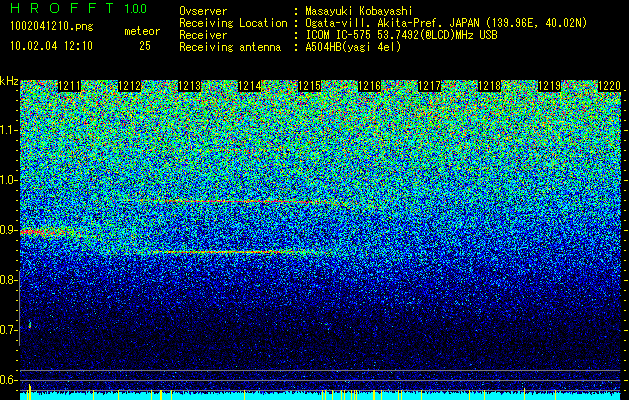Click the meteor label
Viewport: 629px width, 400px height.
tap(142, 31)
